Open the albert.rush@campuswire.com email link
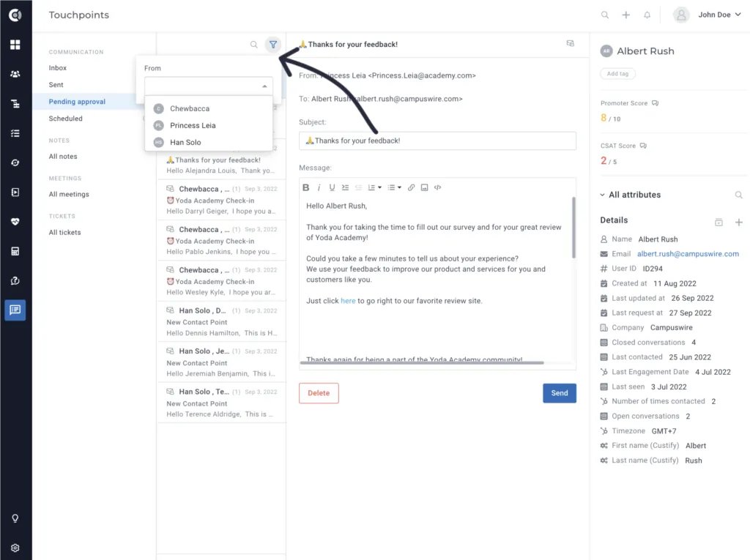This screenshot has width=750, height=560. [688, 254]
